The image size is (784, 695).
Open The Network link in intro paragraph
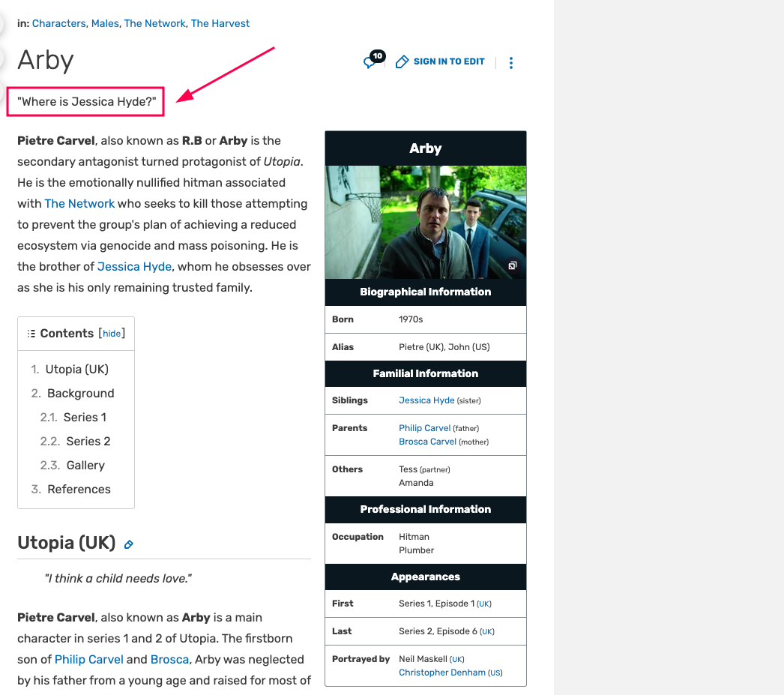pyautogui.click(x=79, y=203)
